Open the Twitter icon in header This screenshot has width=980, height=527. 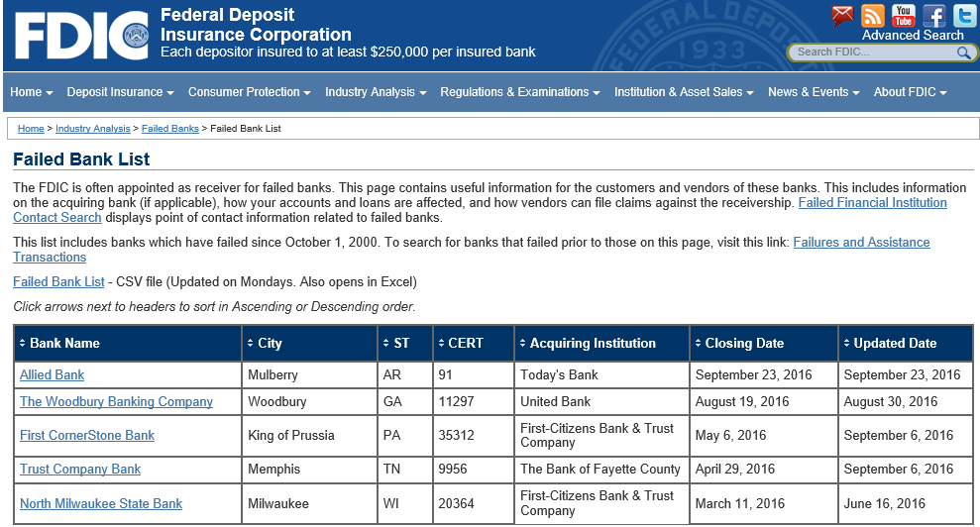click(964, 15)
